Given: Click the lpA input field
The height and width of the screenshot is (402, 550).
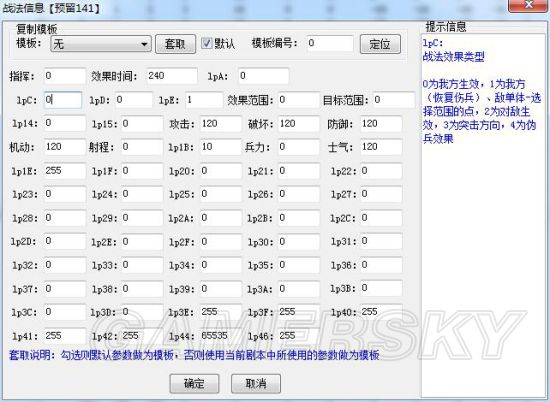Looking at the screenshot, I should pos(263,76).
